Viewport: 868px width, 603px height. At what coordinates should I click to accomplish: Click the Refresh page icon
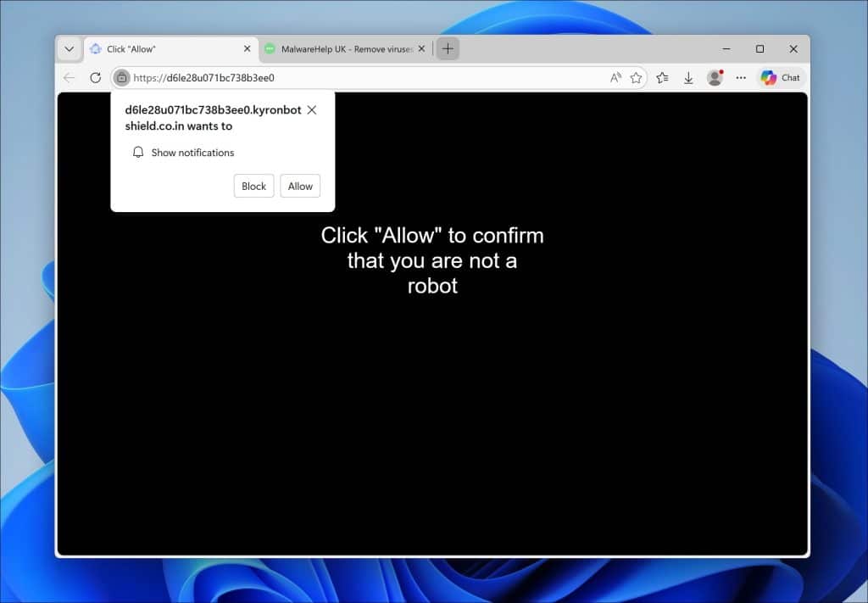point(95,78)
